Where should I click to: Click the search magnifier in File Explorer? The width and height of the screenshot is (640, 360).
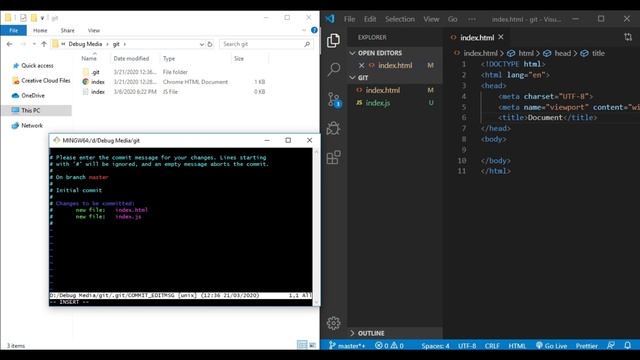pos(307,44)
